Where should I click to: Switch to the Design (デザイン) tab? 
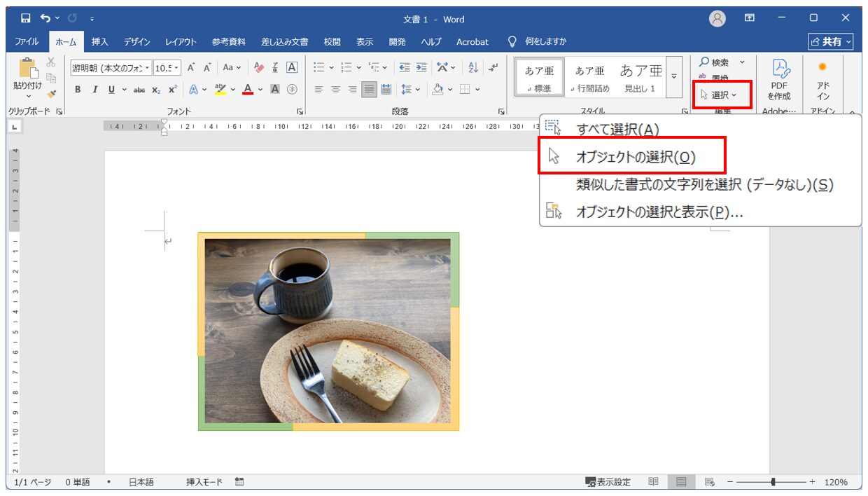click(x=137, y=42)
